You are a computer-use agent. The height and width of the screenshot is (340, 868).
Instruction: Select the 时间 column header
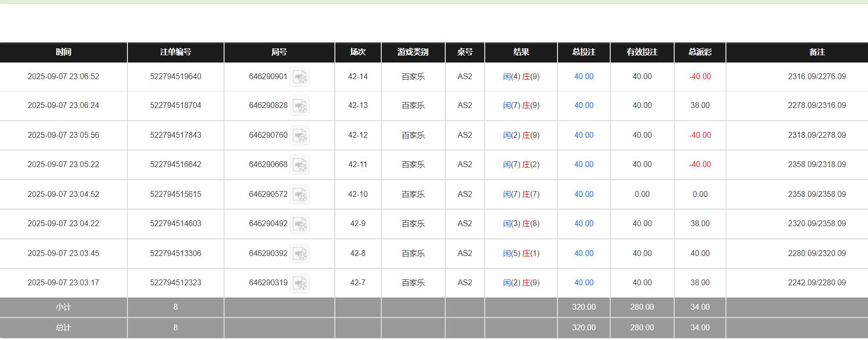(x=63, y=52)
